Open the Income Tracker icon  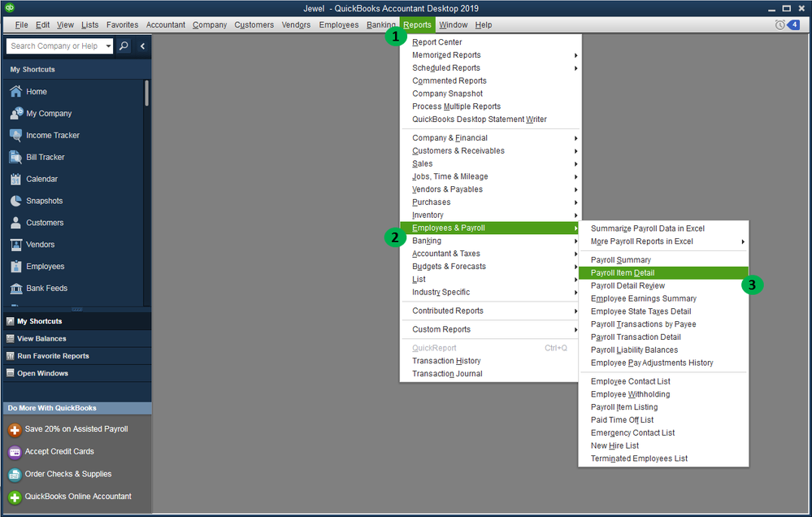[x=16, y=135]
